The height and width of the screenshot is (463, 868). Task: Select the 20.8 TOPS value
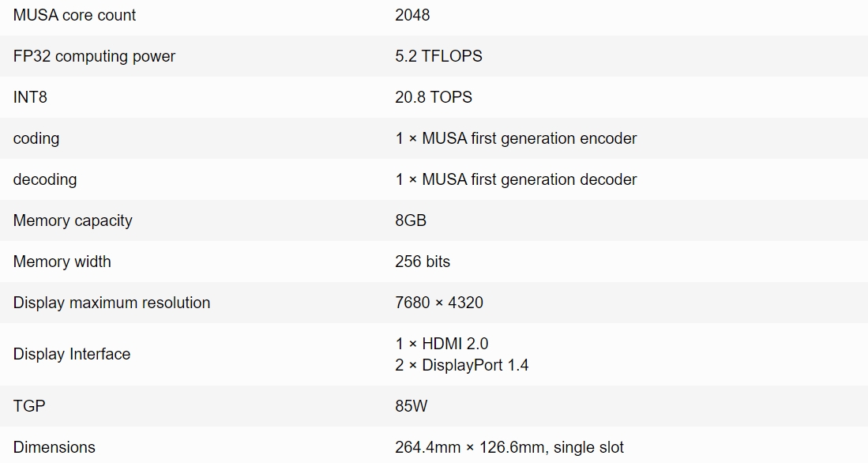[434, 97]
